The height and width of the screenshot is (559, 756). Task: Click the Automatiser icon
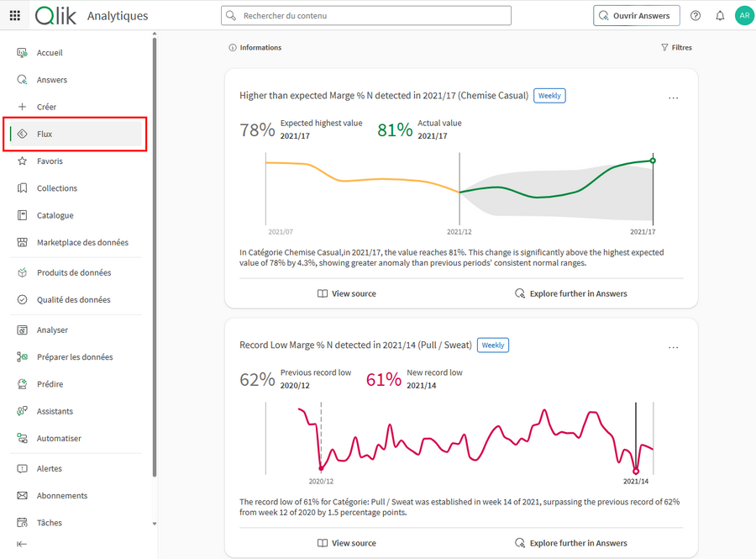tap(22, 438)
